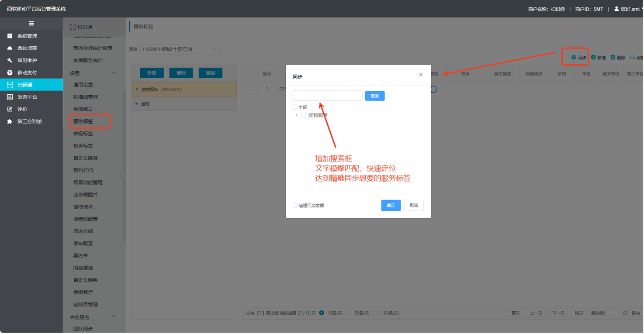
Task: Click the 系统管理 grid icon
Action: (10, 36)
